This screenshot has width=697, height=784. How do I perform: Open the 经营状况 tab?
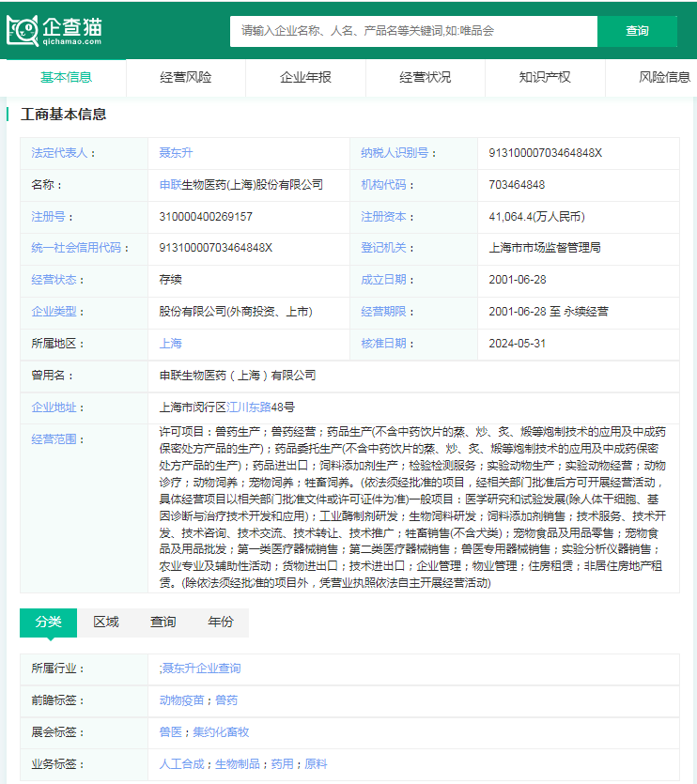[x=426, y=78]
